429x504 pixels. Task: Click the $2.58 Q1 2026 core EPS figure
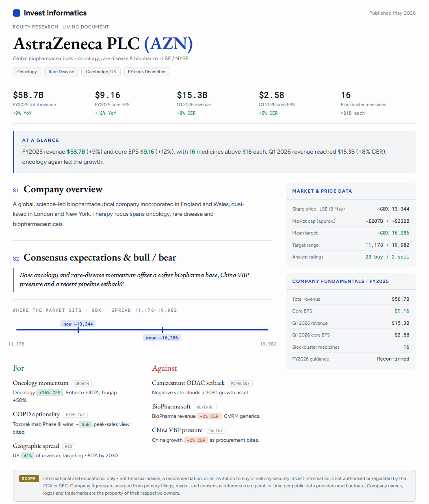[271, 95]
